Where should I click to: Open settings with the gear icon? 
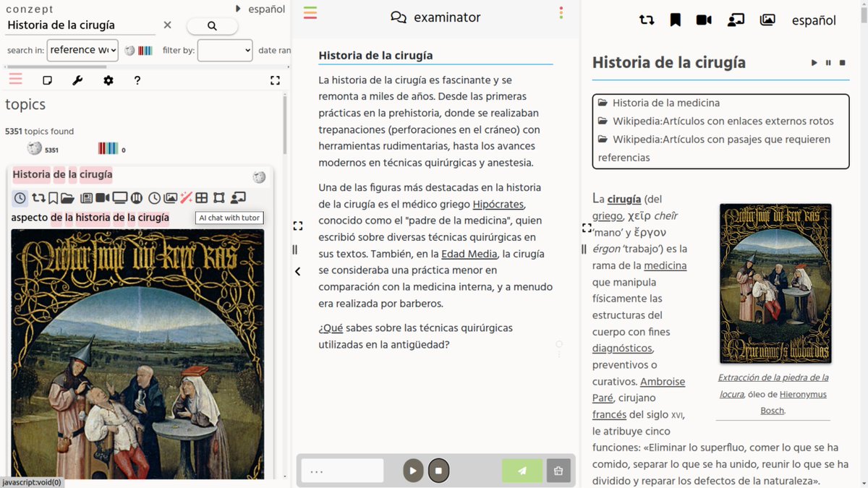109,80
